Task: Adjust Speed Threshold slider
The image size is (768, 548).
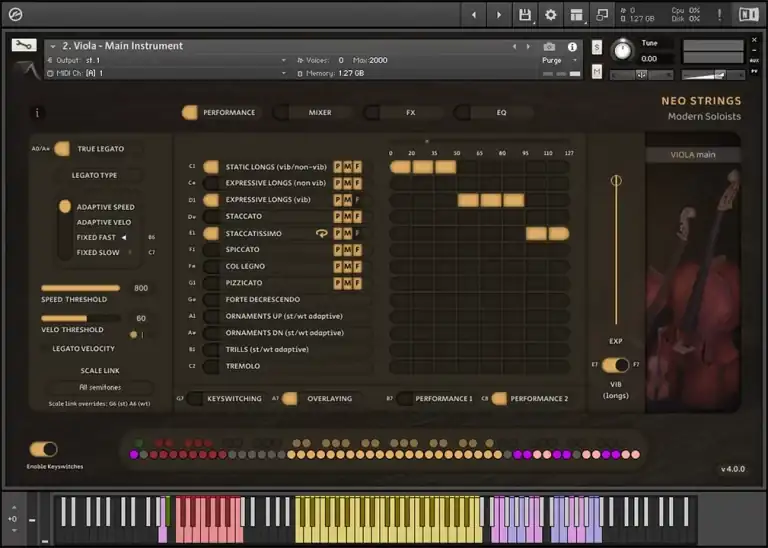Action: (x=81, y=288)
